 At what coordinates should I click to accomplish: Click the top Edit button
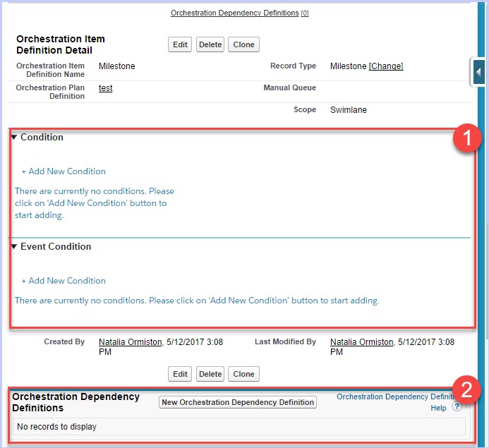pyautogui.click(x=180, y=44)
